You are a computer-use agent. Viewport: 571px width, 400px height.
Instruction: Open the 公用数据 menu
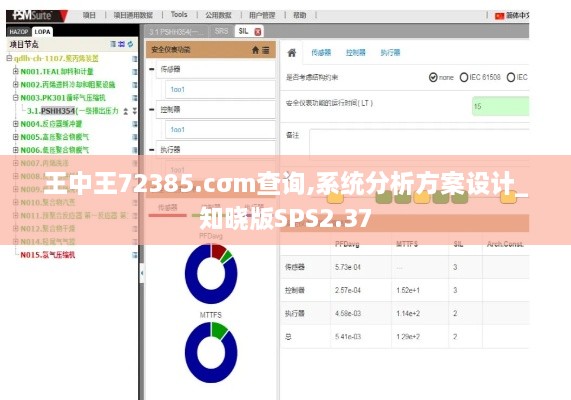coord(218,15)
